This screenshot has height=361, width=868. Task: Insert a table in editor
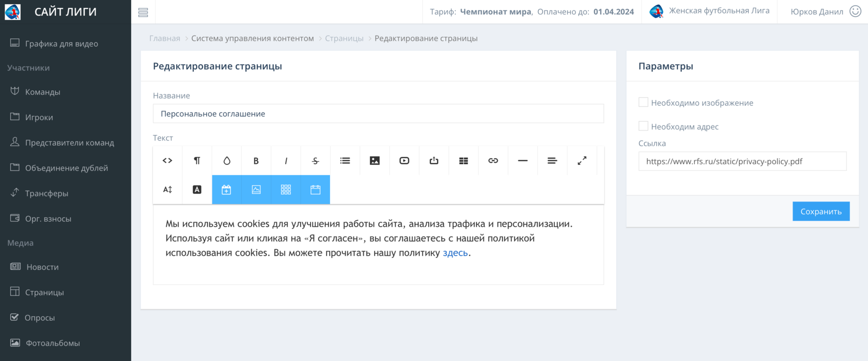click(463, 161)
